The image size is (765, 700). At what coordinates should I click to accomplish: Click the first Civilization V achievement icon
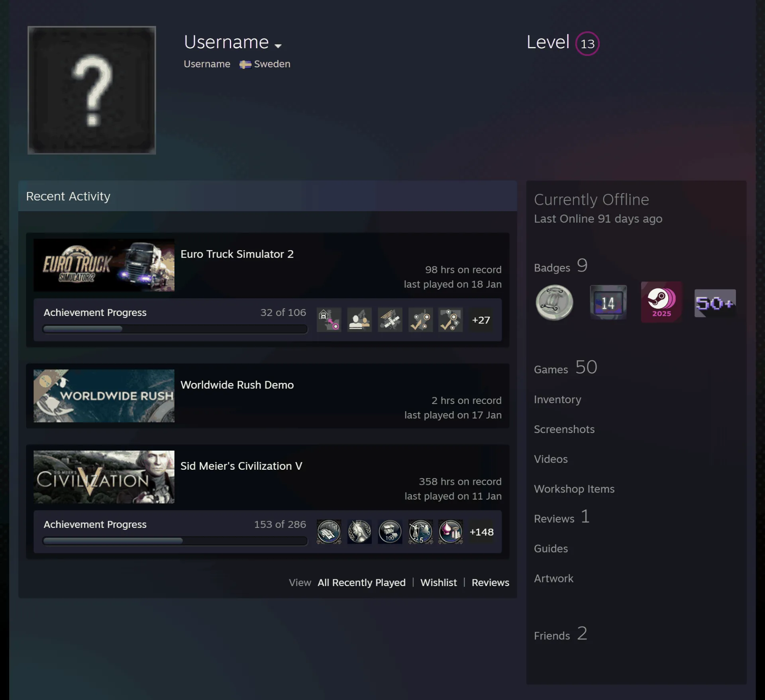click(329, 531)
